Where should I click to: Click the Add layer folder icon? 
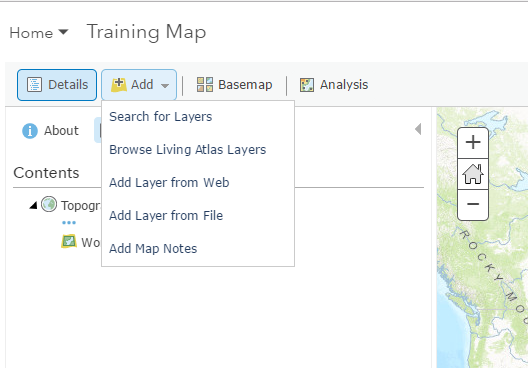(119, 85)
